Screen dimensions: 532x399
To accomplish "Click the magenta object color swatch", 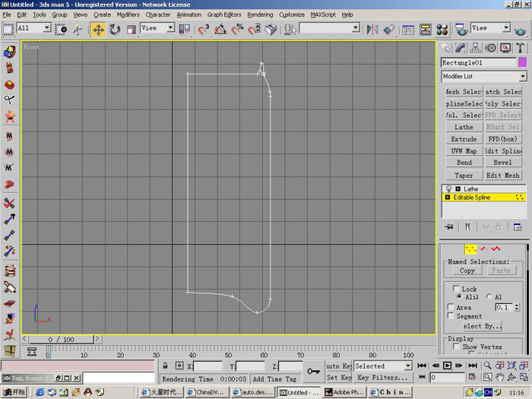I will (x=523, y=62).
